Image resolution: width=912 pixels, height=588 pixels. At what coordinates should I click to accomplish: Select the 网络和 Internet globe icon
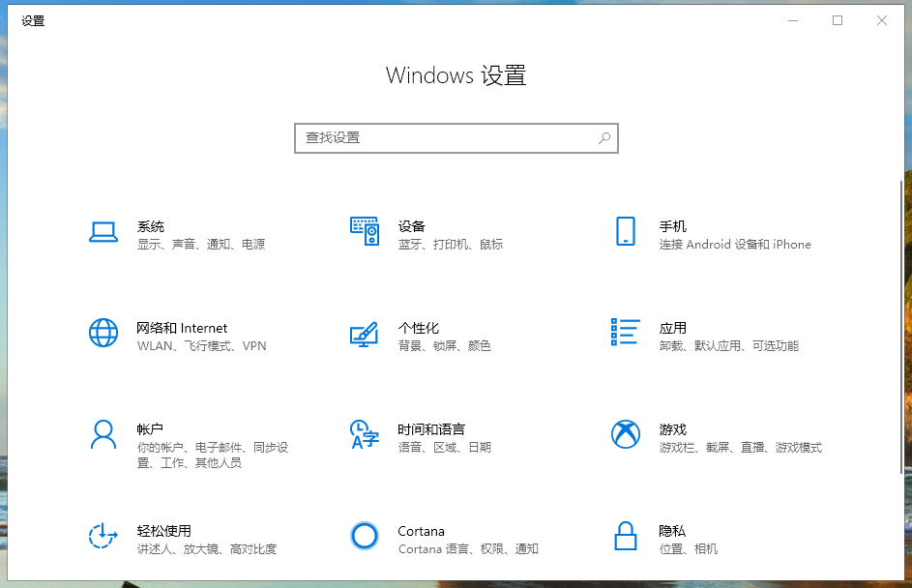(x=103, y=334)
